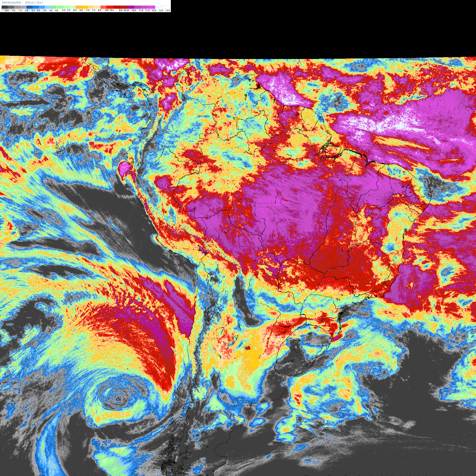
Task: Click the 5.5 scale label
Action: click(x=69, y=10)
